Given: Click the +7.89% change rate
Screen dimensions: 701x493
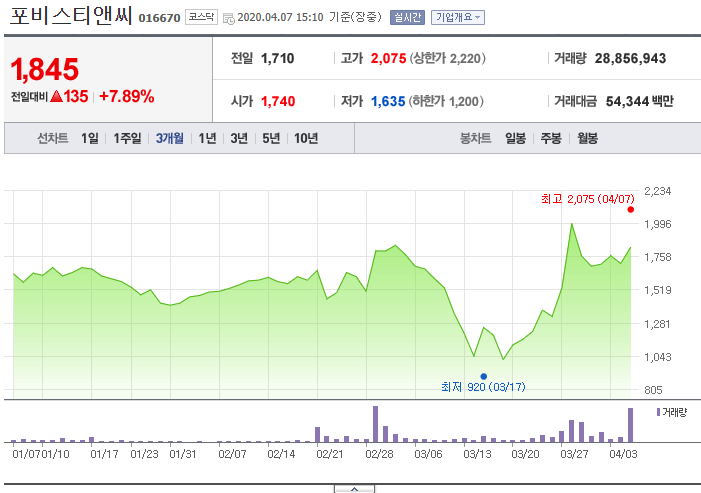Looking at the screenshot, I should (x=127, y=96).
